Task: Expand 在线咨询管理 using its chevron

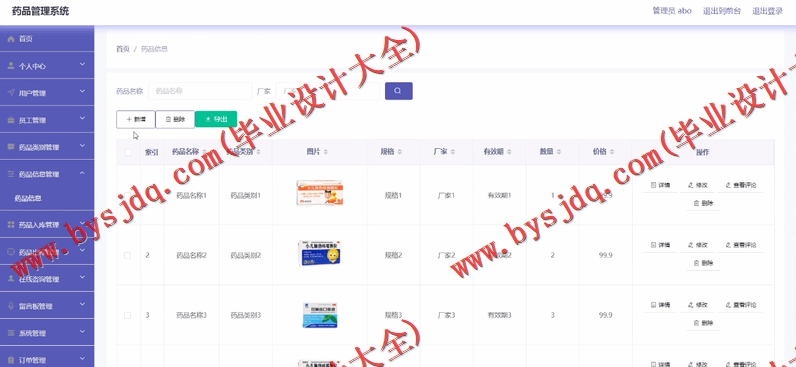Action: click(82, 277)
